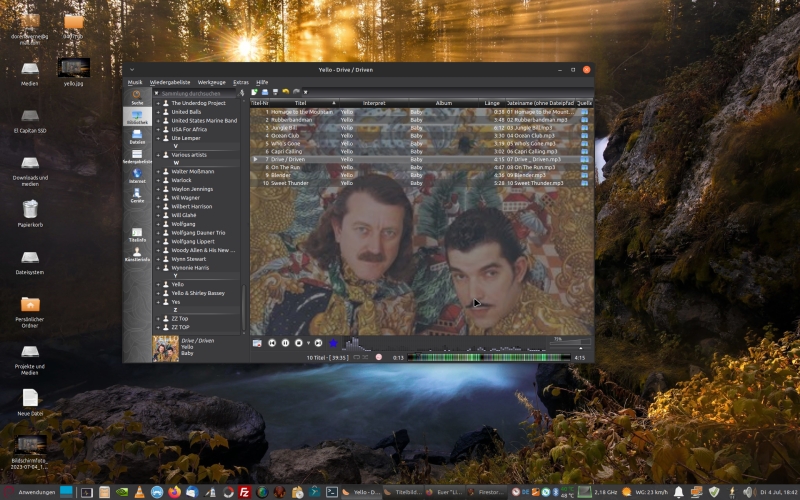Screen dimensions: 800x500
Task: Expand the Yello artist entry
Action: pyautogui.click(x=157, y=284)
